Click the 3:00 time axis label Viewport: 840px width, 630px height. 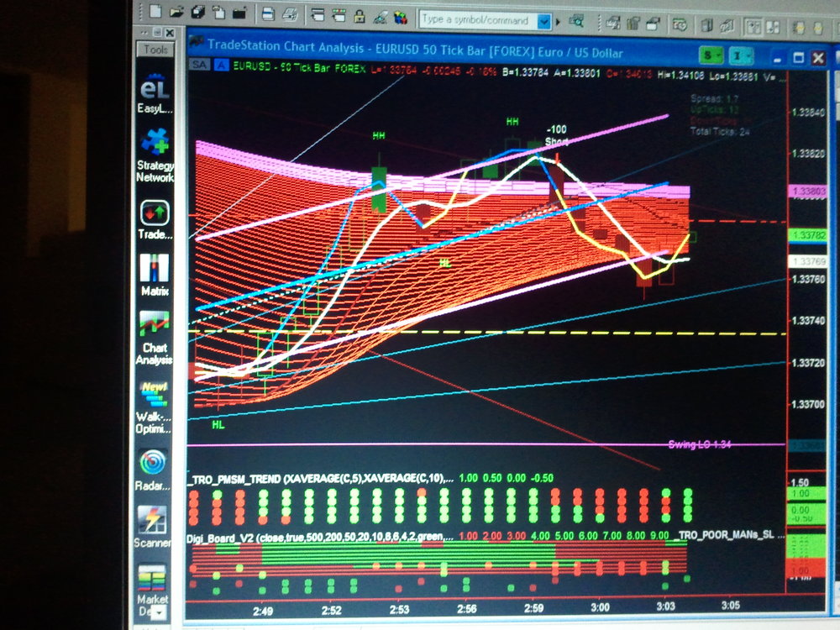point(600,607)
